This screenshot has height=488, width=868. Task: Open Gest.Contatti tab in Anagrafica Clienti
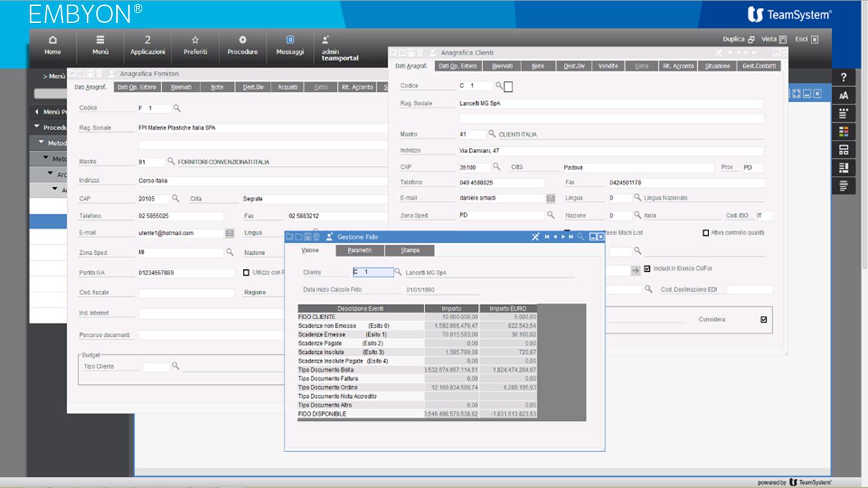coord(759,66)
